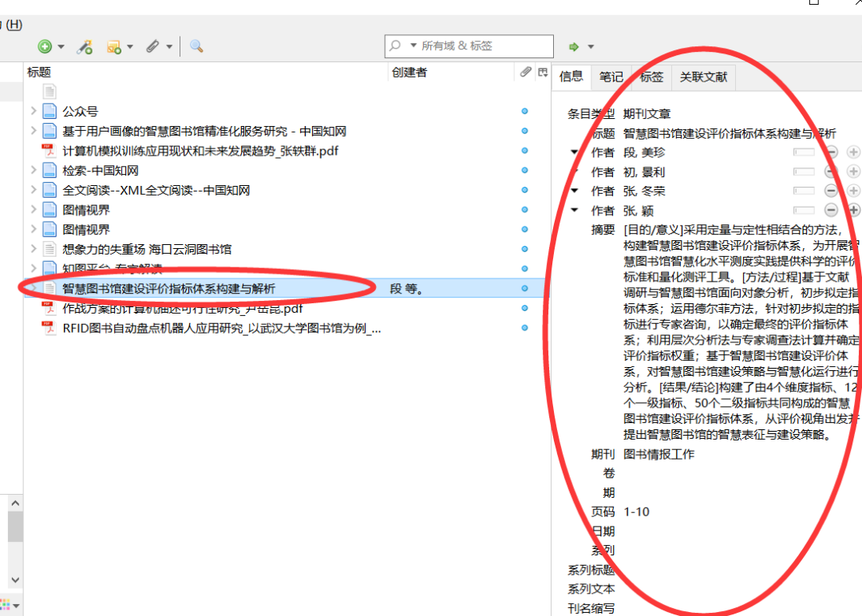Edit the 图书情报工作 journal field
Screen dimensions: 862x616
click(x=659, y=455)
